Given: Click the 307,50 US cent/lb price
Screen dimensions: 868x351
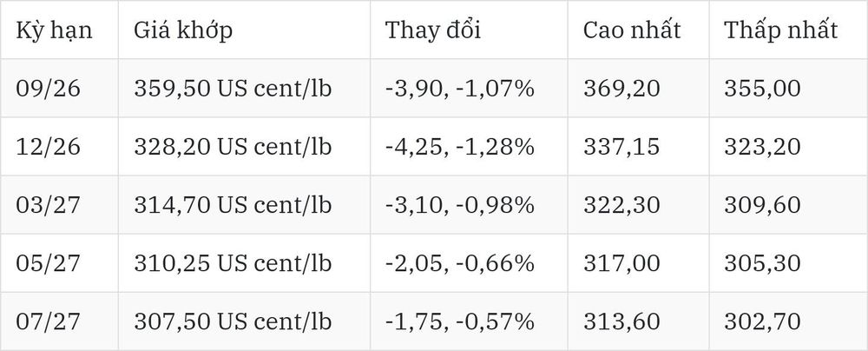Looking at the screenshot, I should tap(233, 321).
